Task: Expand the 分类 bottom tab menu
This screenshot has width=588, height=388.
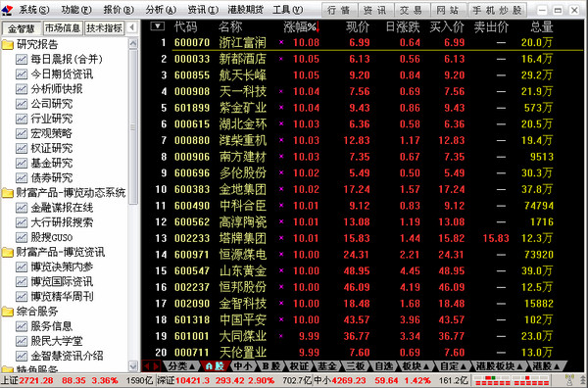Action: pos(181,365)
